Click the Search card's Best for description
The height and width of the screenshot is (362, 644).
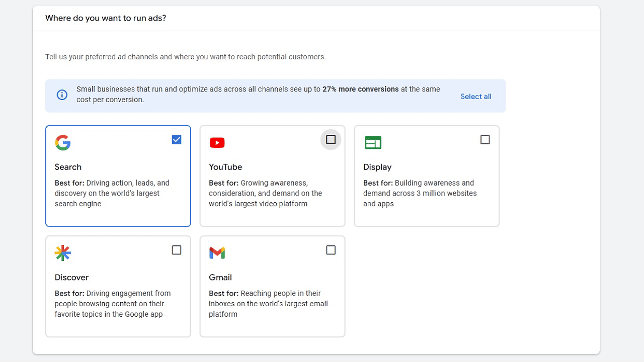click(112, 194)
